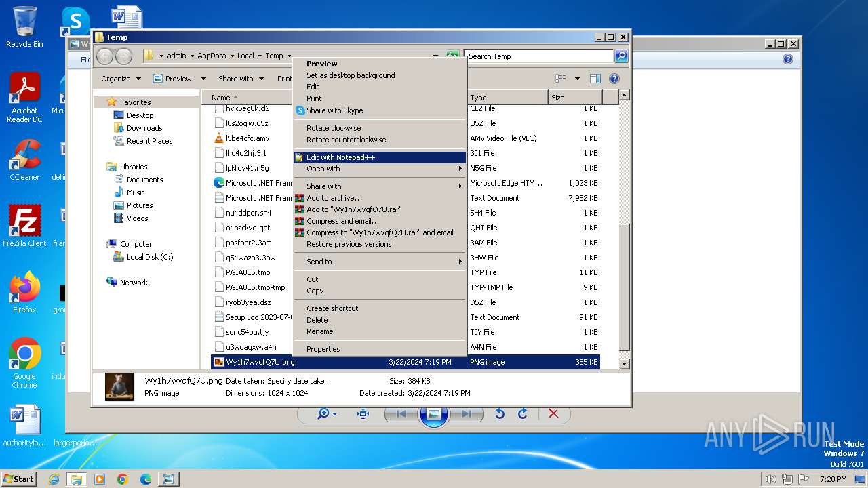Choose Set as desktop background
This screenshot has width=868, height=488.
(x=380, y=75)
